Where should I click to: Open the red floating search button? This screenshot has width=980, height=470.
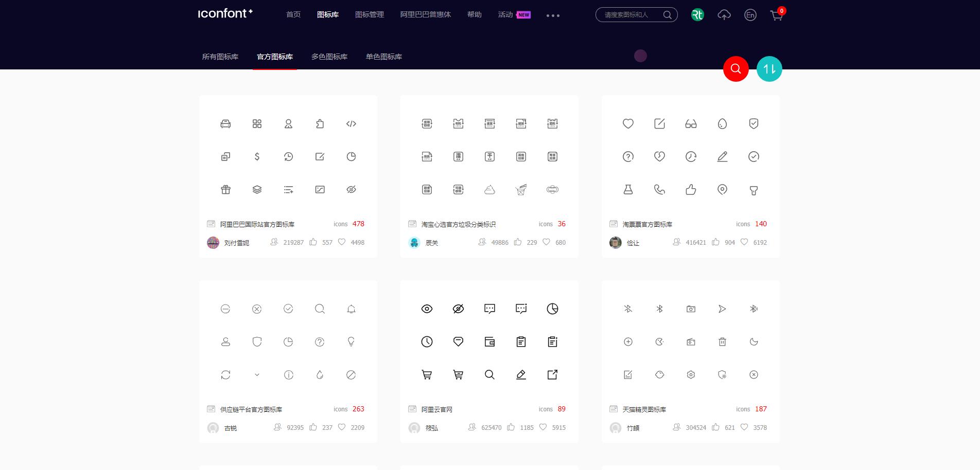pos(736,69)
